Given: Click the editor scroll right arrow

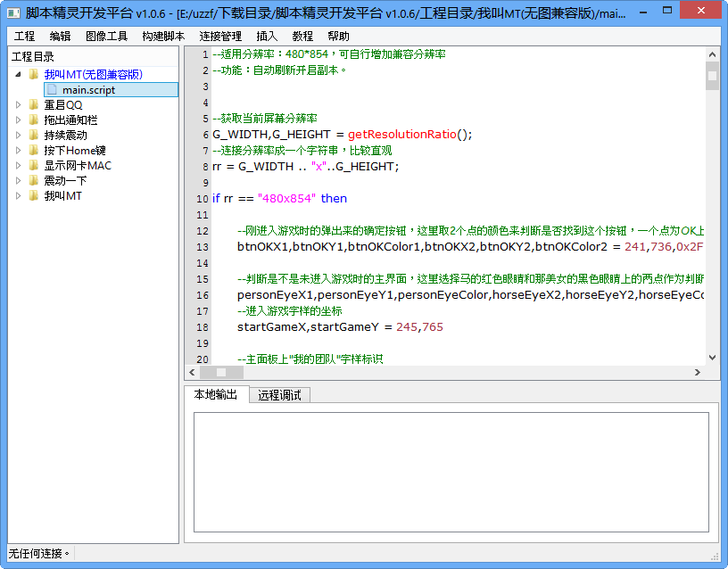Looking at the screenshot, I should (698, 372).
